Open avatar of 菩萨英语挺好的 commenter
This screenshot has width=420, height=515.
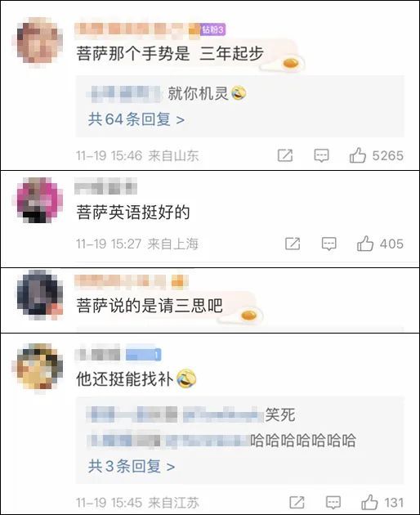(x=40, y=200)
